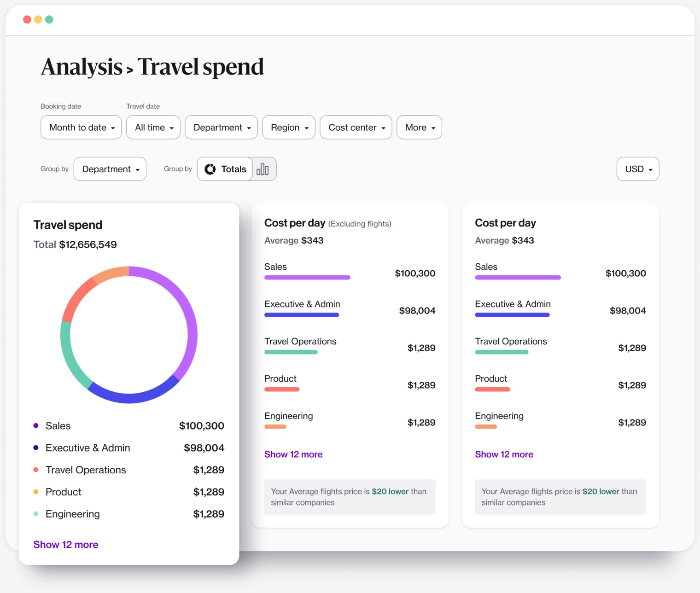
Task: Click the red window close dot
Action: point(27,19)
